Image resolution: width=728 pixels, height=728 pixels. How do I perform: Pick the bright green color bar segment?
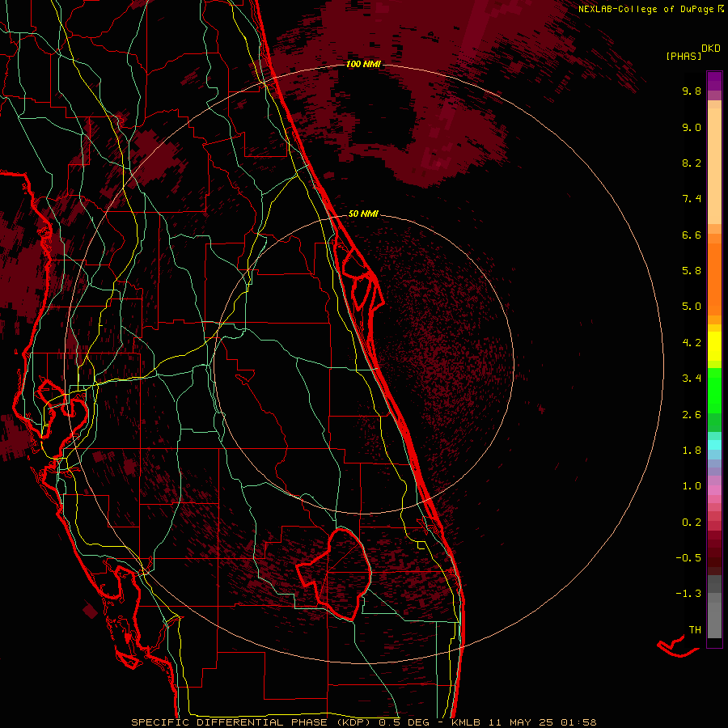[x=714, y=389]
